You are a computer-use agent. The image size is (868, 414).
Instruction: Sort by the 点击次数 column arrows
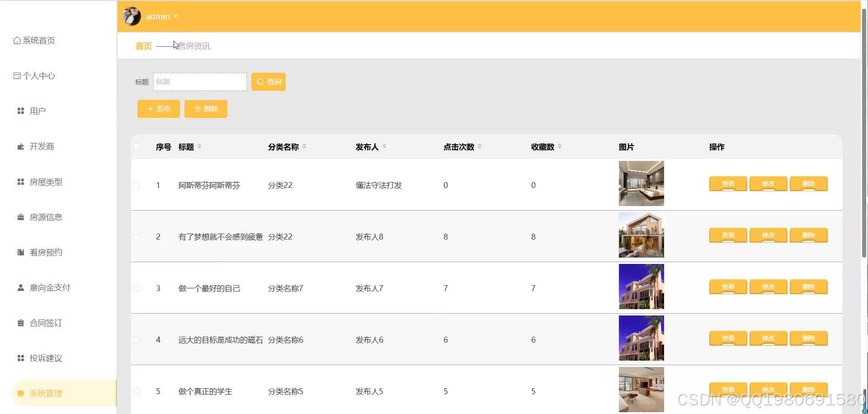pos(480,146)
